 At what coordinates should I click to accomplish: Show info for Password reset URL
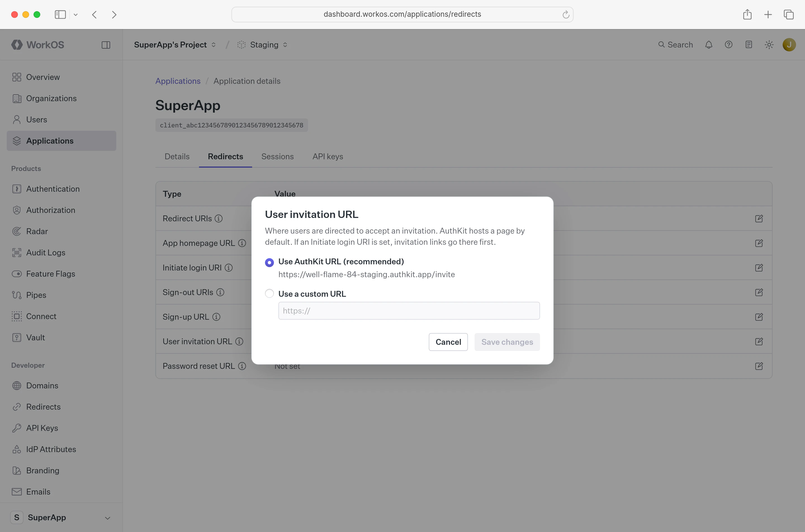(x=242, y=366)
